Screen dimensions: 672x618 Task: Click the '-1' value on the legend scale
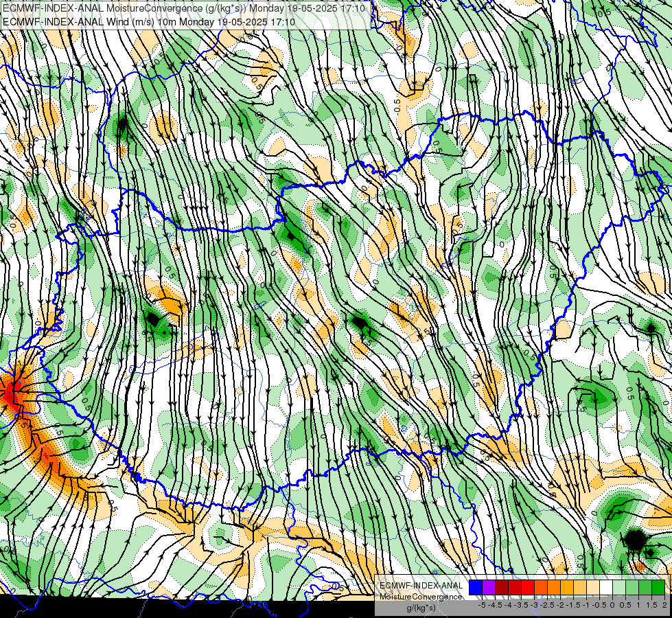(586, 605)
